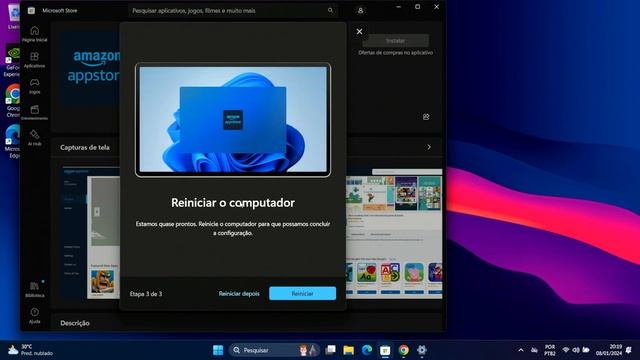Image resolution: width=640 pixels, height=360 pixels.
Task: Open Página Inicial in Store sidebar
Action: coord(35,34)
